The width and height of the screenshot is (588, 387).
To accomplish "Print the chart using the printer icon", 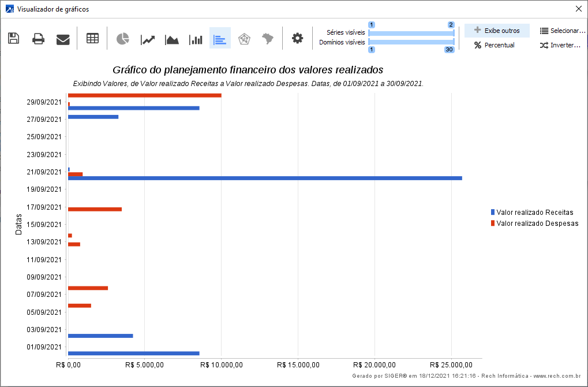I will [38, 39].
